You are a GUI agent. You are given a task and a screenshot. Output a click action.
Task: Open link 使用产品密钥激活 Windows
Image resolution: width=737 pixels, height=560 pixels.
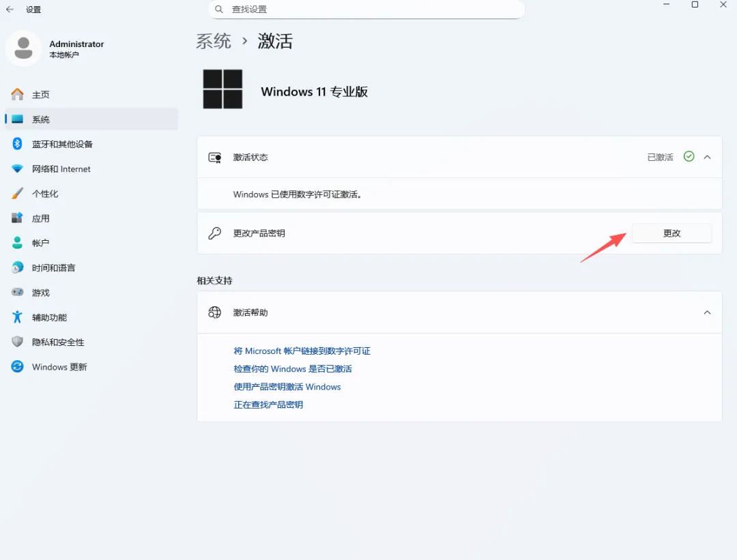pyautogui.click(x=287, y=387)
